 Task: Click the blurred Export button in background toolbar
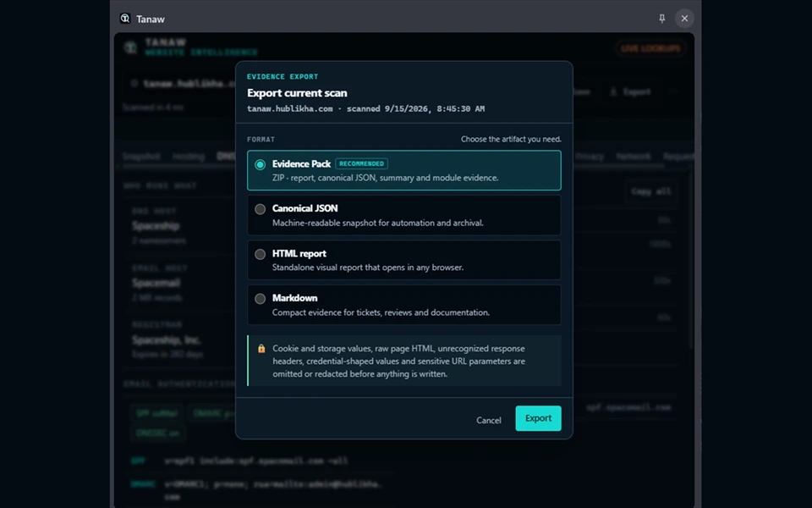[630, 91]
